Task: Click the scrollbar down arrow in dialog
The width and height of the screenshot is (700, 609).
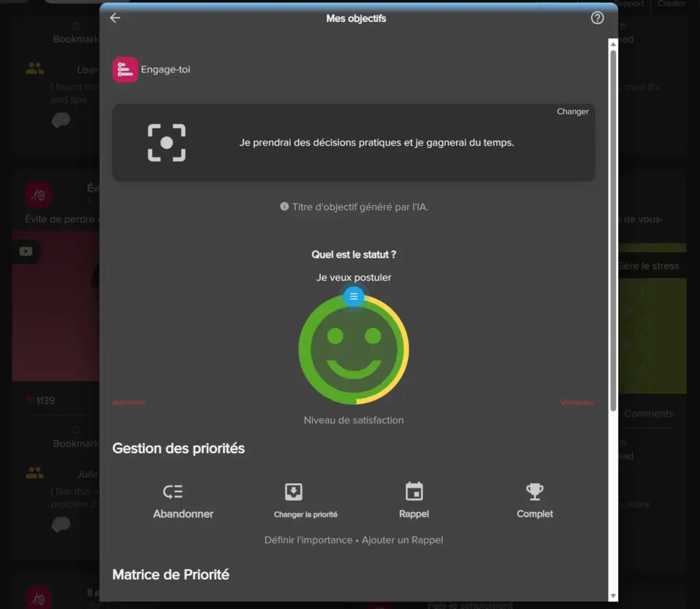Action: pyautogui.click(x=612, y=596)
